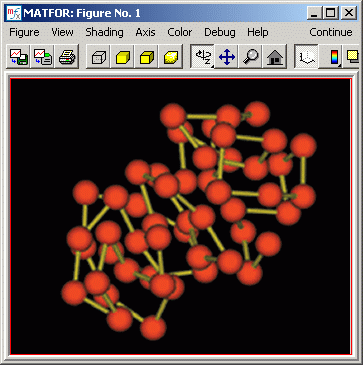The image size is (363, 365).
Task: Open the Shading menu
Action: [x=104, y=32]
